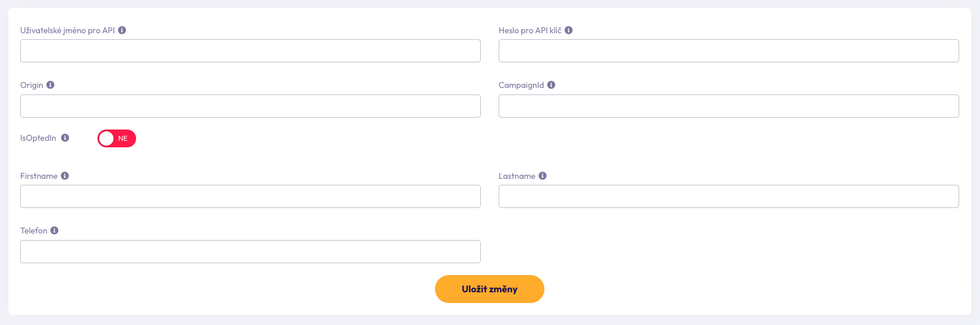This screenshot has width=980, height=325.
Task: Click inside the Lastname input field
Action: tap(729, 197)
